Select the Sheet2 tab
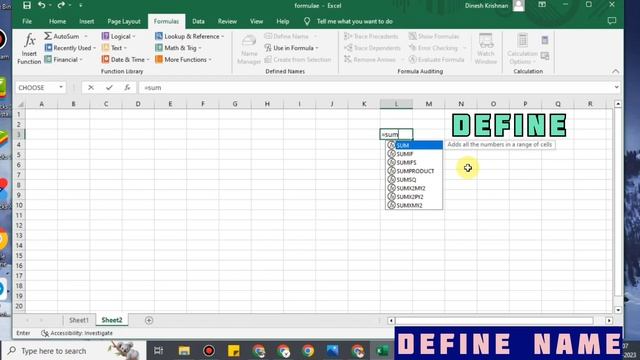Viewport: 640px width, 360px height. click(x=112, y=320)
